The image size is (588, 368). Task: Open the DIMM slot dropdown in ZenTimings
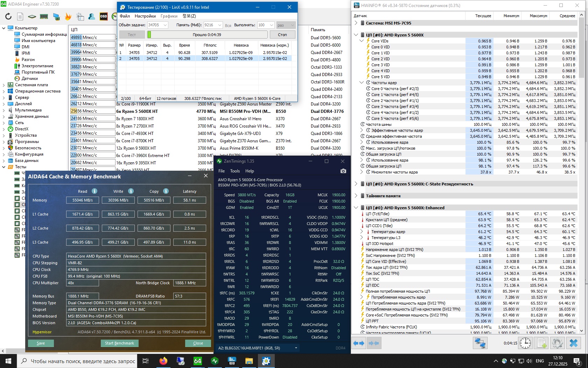click(296, 348)
